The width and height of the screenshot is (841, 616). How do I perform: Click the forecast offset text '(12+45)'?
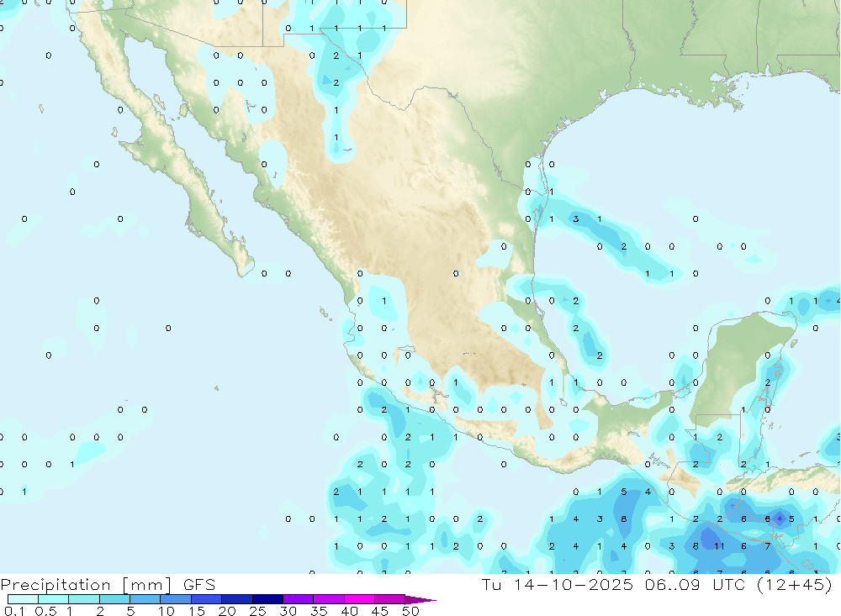pyautogui.click(x=795, y=584)
